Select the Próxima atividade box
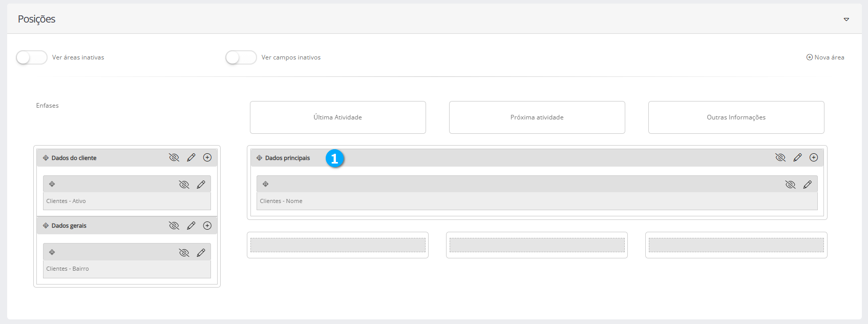Viewport: 868px width, 324px height. click(537, 117)
